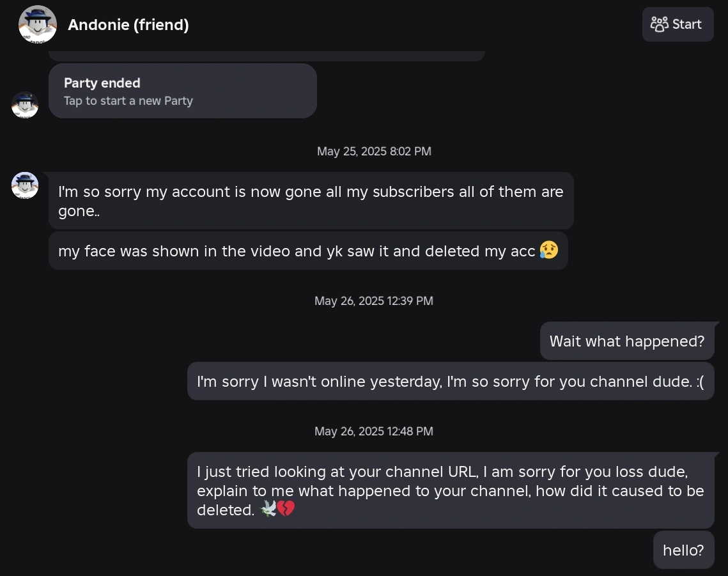Click 'Tap to start a new Party' text
Viewport: 728px width, 576px height.
[128, 101]
